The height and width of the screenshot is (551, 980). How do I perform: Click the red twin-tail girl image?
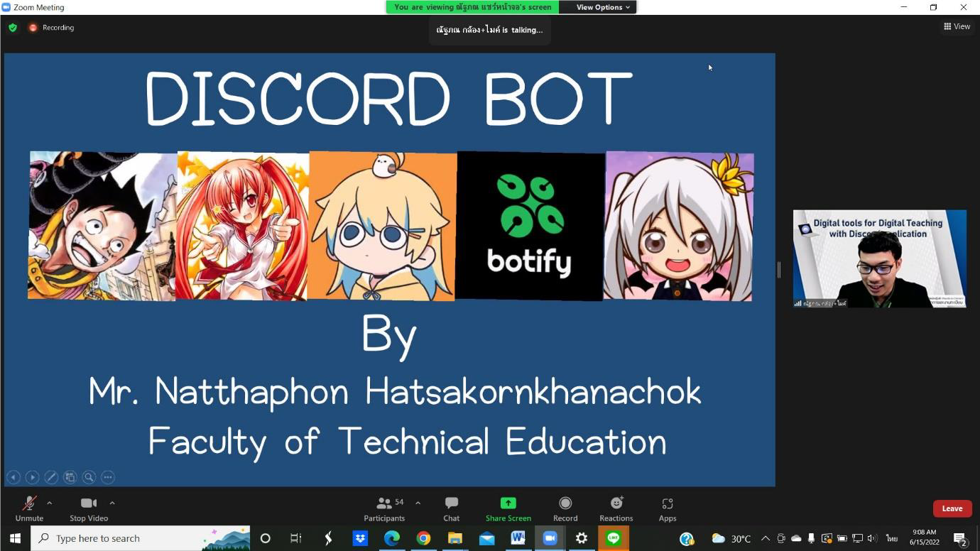pyautogui.click(x=242, y=226)
